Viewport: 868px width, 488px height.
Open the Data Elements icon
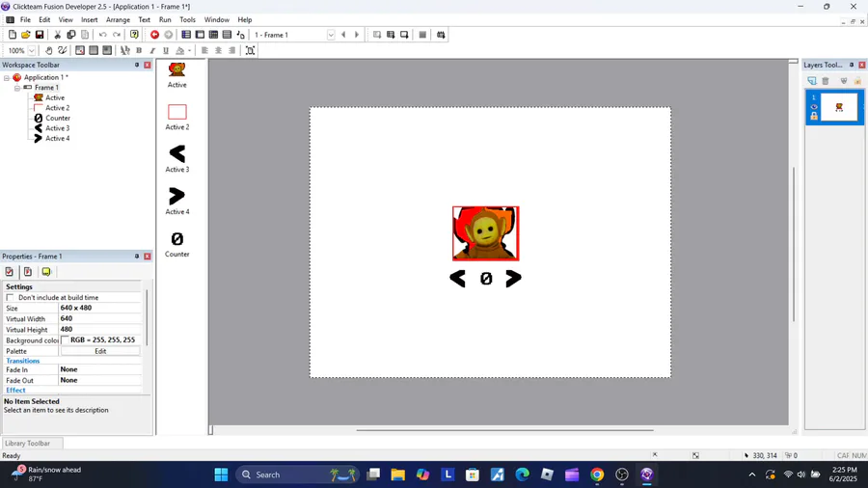point(240,35)
